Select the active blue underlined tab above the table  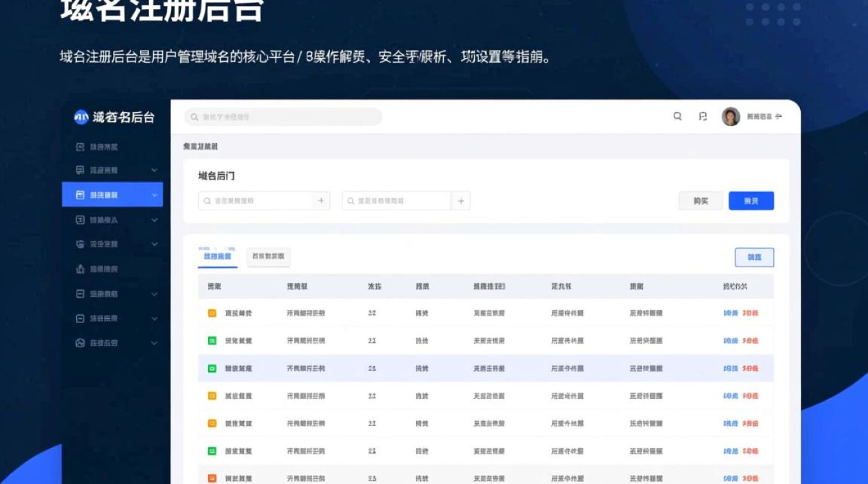(x=218, y=256)
